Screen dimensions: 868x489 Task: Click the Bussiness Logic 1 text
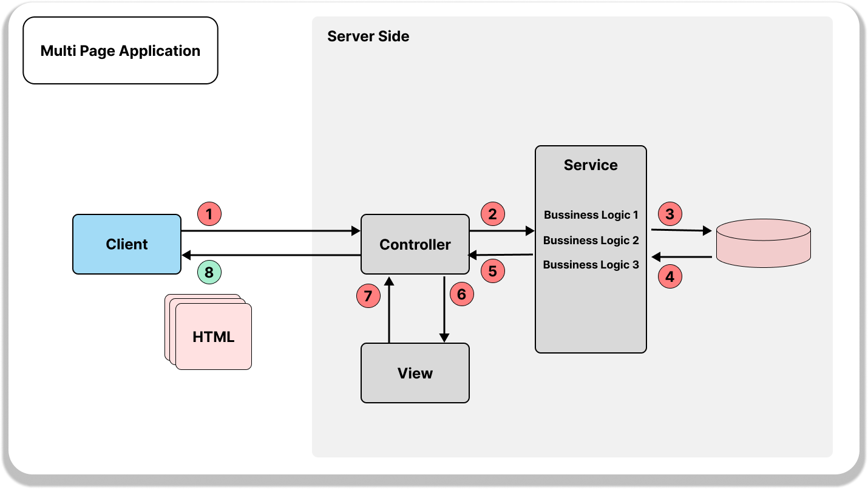click(591, 214)
